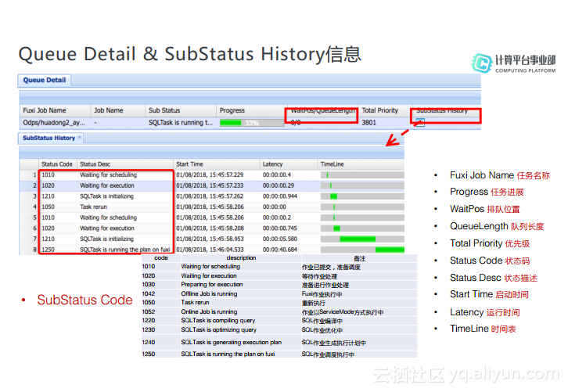Click the green timeline segment in row 8
This screenshot has height=392, width=568.
390,250
